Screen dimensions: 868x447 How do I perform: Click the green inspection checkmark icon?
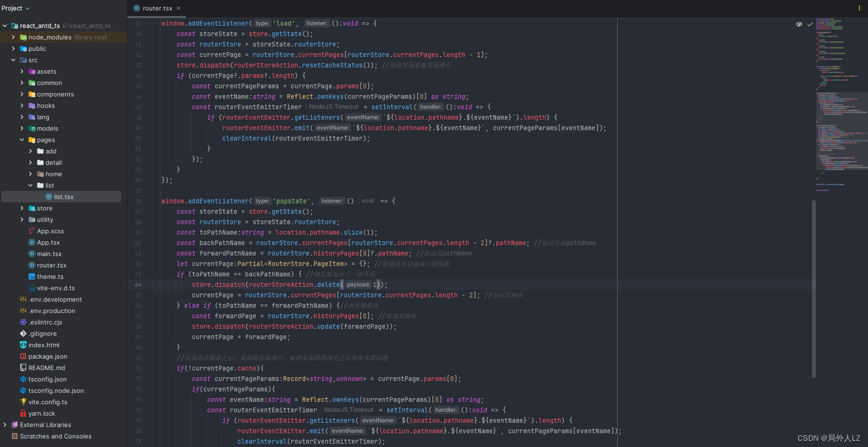coord(810,24)
